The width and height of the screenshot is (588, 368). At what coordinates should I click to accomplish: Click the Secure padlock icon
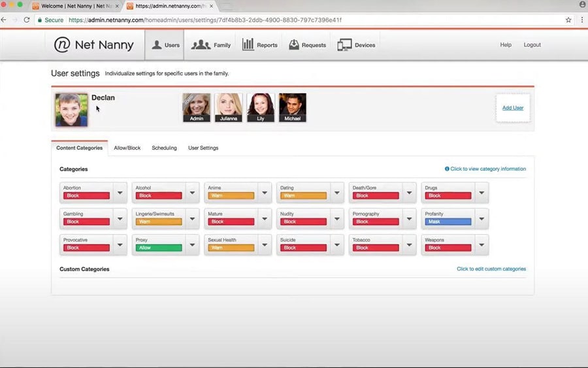click(40, 20)
